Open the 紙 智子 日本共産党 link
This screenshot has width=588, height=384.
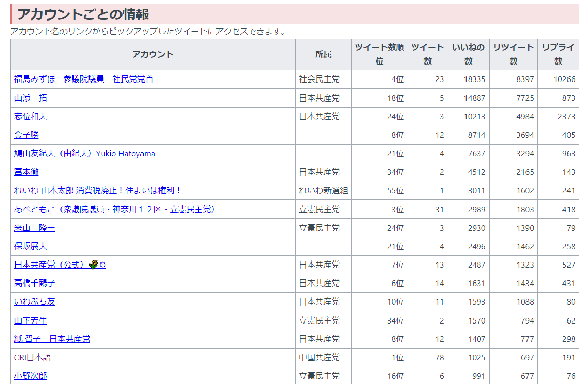(52, 339)
